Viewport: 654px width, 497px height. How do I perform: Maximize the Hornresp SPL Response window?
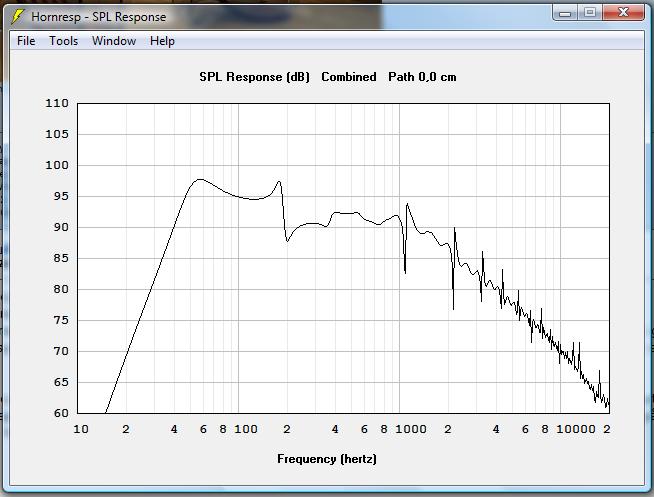point(590,13)
